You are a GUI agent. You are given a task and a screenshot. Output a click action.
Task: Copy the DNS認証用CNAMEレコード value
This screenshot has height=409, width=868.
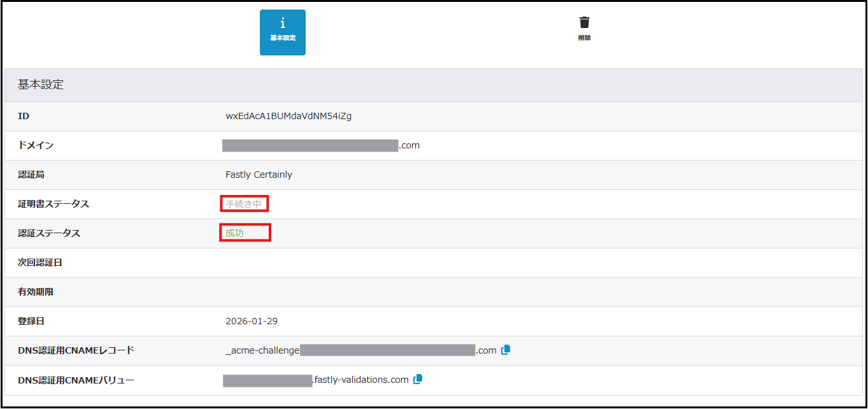[x=506, y=350]
